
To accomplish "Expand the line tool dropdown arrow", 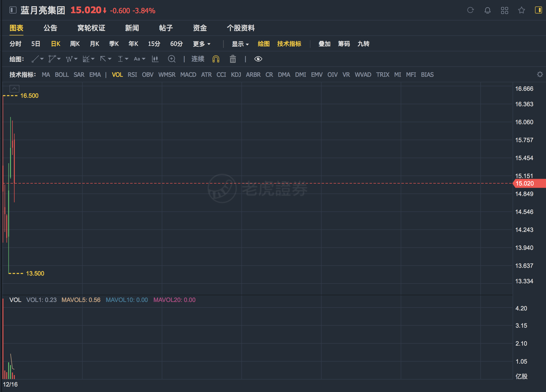I will point(42,59).
